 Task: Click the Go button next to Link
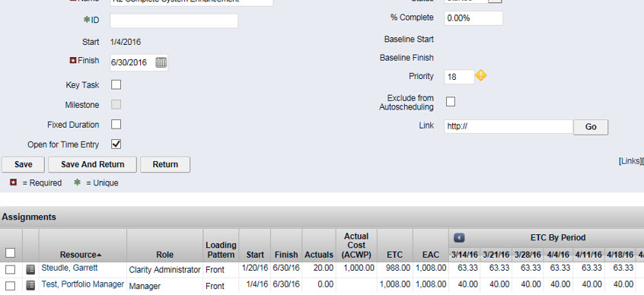click(x=591, y=127)
